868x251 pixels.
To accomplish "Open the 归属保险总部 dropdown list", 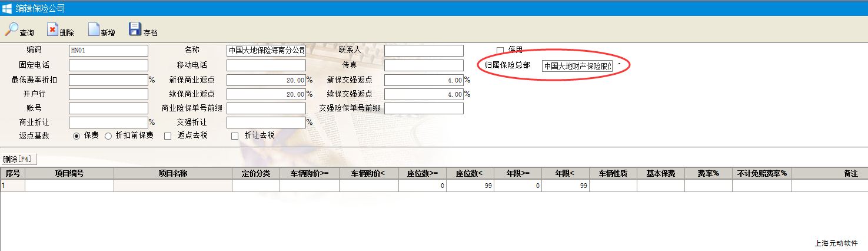I will click(618, 65).
